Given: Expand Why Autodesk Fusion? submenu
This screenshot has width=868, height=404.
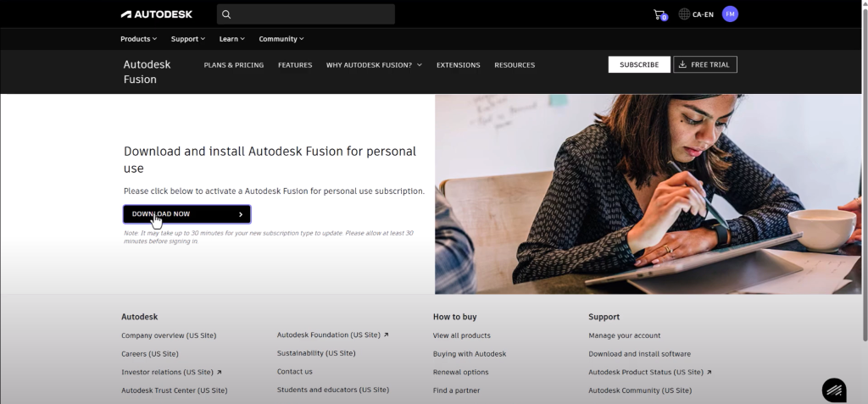Looking at the screenshot, I should [x=374, y=65].
